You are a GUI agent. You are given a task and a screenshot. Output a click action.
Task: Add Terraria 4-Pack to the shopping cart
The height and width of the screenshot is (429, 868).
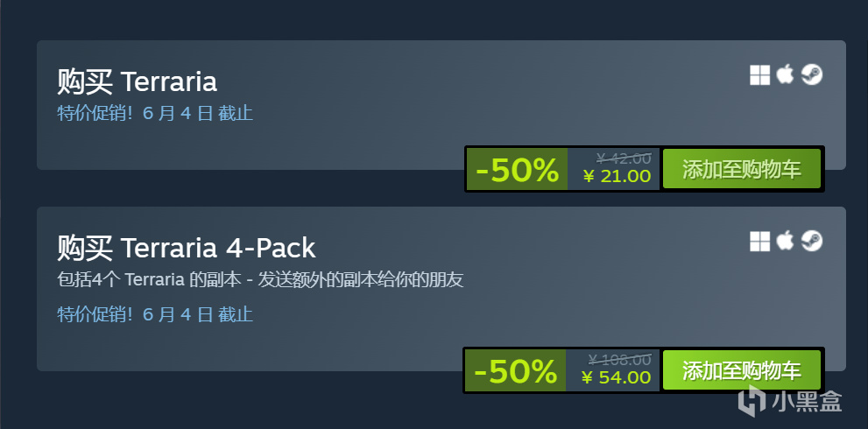click(x=742, y=369)
